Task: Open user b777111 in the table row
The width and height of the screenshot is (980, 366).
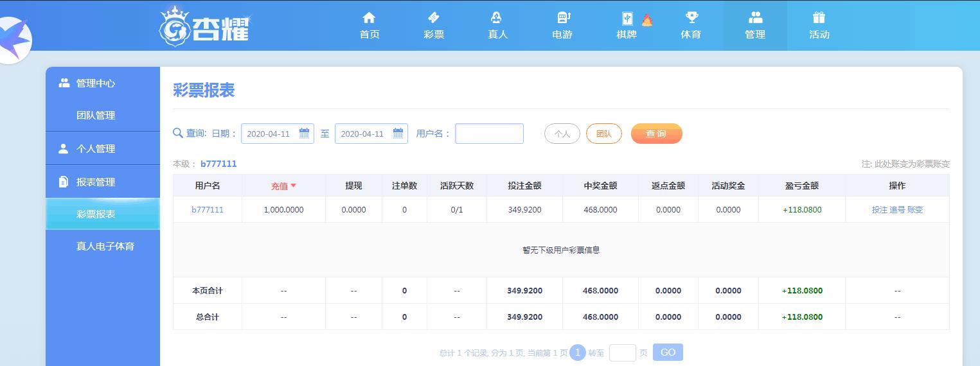Action: [x=208, y=209]
